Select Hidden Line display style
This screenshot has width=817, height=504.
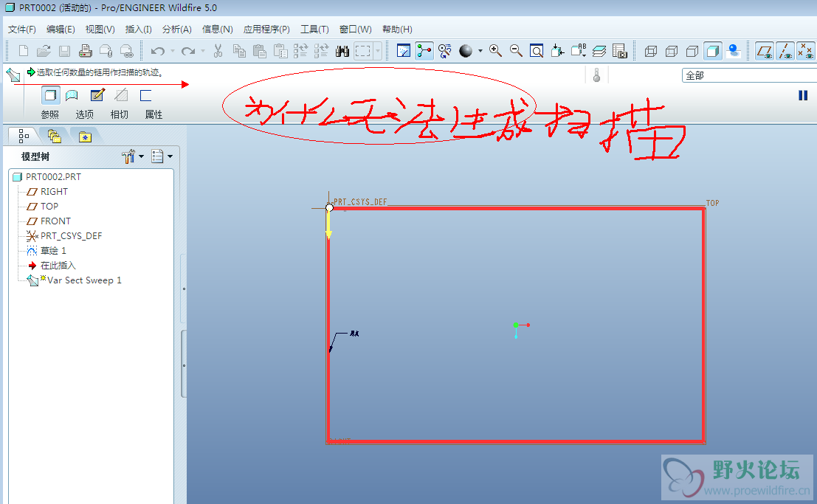click(672, 51)
